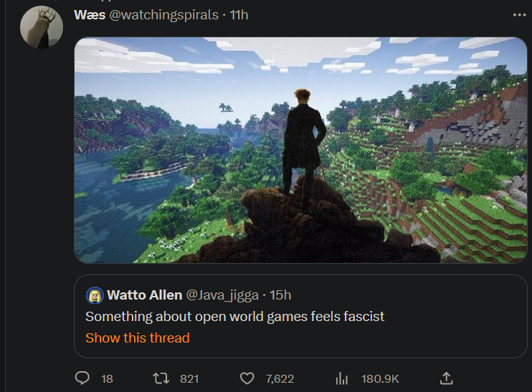Viewport: 532px width, 392px height.
Task: Click Watto Allen's small avatar icon
Action: click(95, 295)
